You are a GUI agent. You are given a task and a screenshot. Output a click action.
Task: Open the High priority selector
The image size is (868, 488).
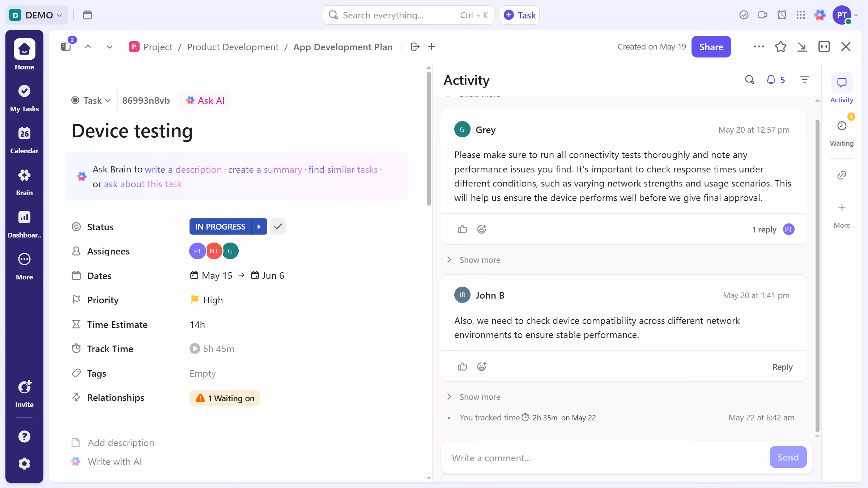[207, 300]
